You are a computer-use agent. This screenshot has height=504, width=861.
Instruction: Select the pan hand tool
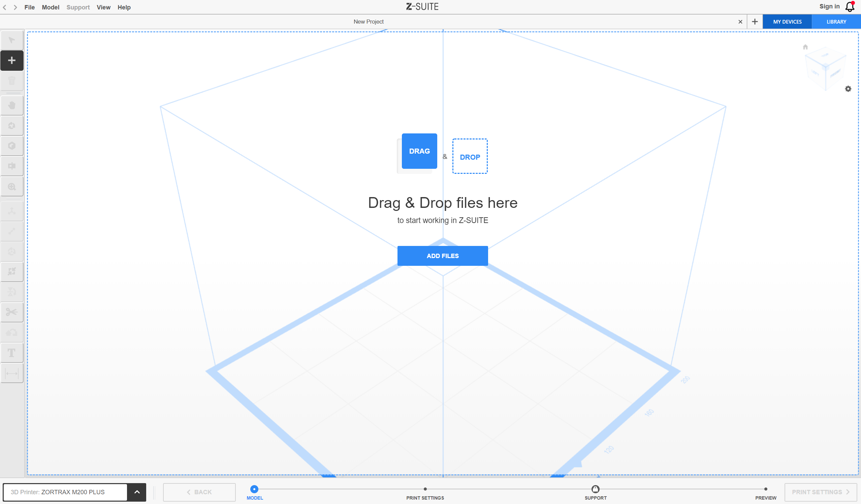pos(12,105)
